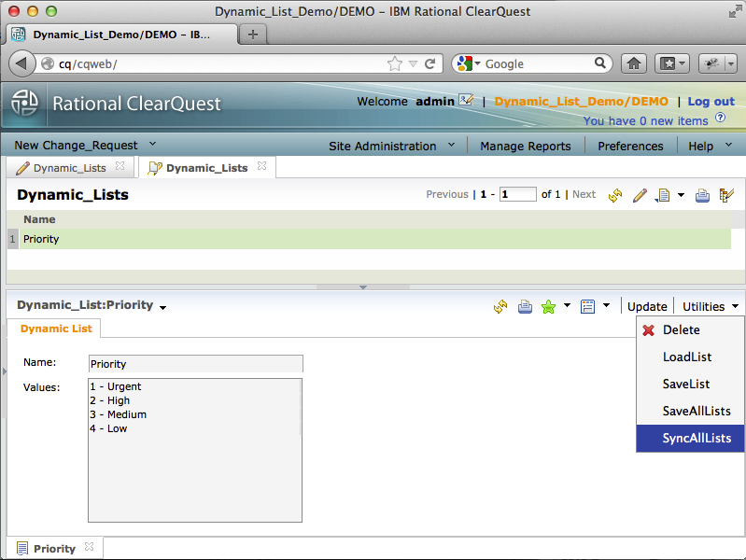This screenshot has width=746, height=560.
Task: Click the red X Delete icon
Action: point(649,330)
